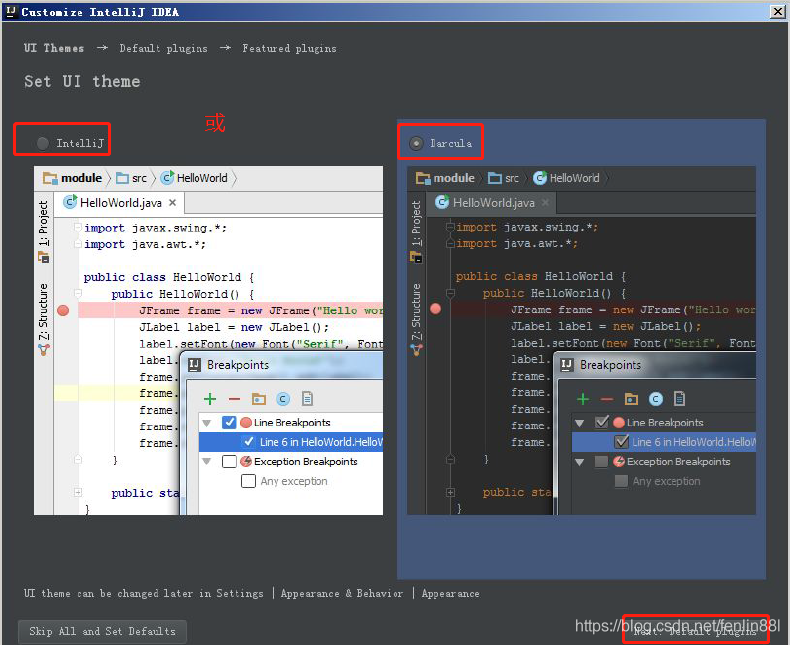Viewport: 790px width, 645px height.
Task: Open 1: Project side tab in light preview
Action: [44, 231]
